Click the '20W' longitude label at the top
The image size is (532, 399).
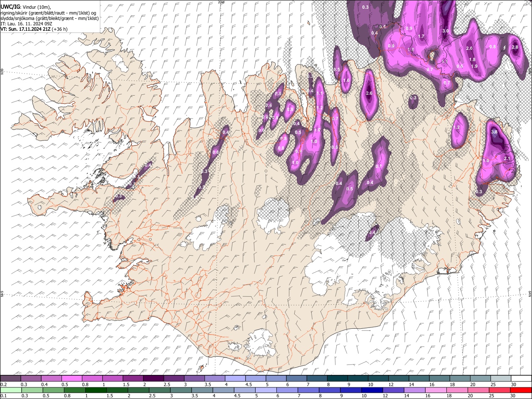coord(221,2)
